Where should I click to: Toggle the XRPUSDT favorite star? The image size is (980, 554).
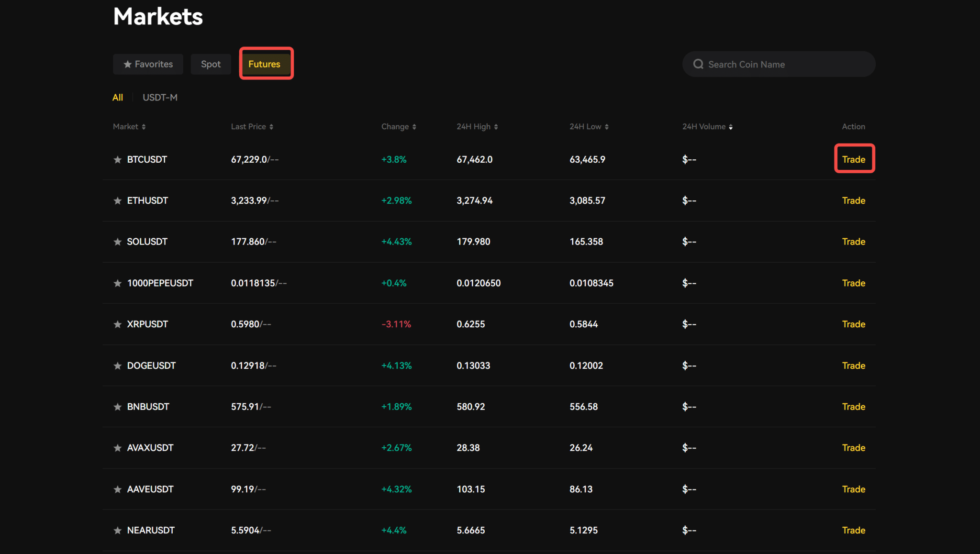(x=117, y=324)
